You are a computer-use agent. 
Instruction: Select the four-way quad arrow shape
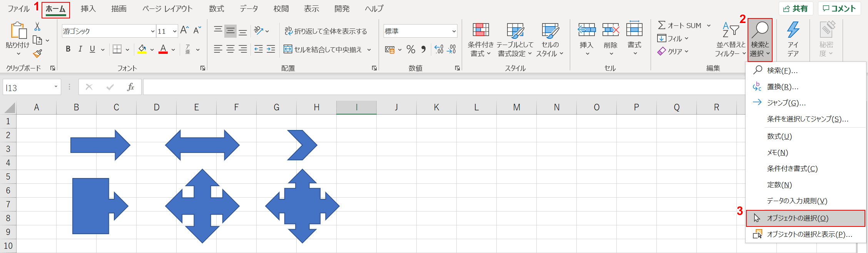pos(202,206)
